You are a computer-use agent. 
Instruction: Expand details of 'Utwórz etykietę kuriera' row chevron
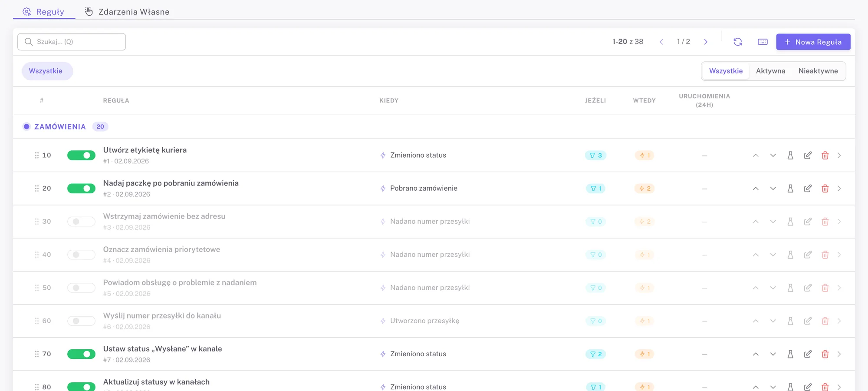(x=839, y=156)
